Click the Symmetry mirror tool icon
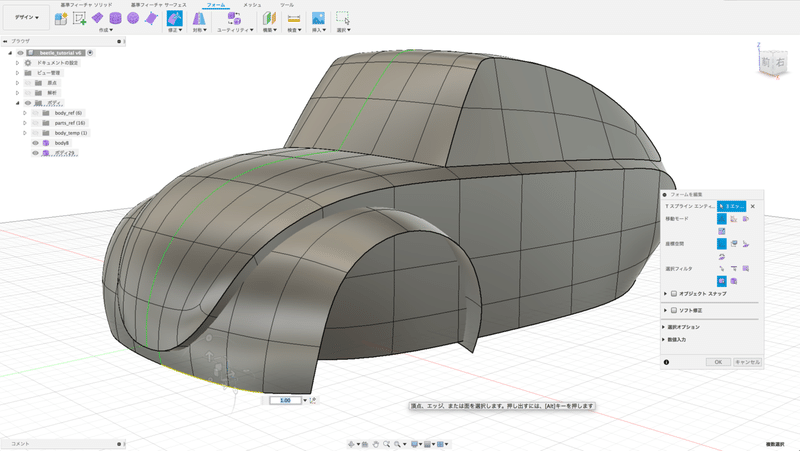This screenshot has width=800, height=451. 198,19
